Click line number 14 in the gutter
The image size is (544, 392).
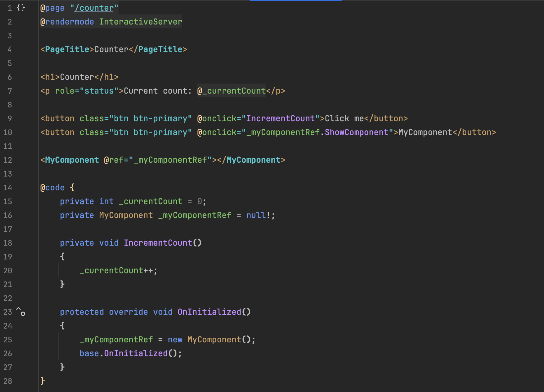[8, 188]
